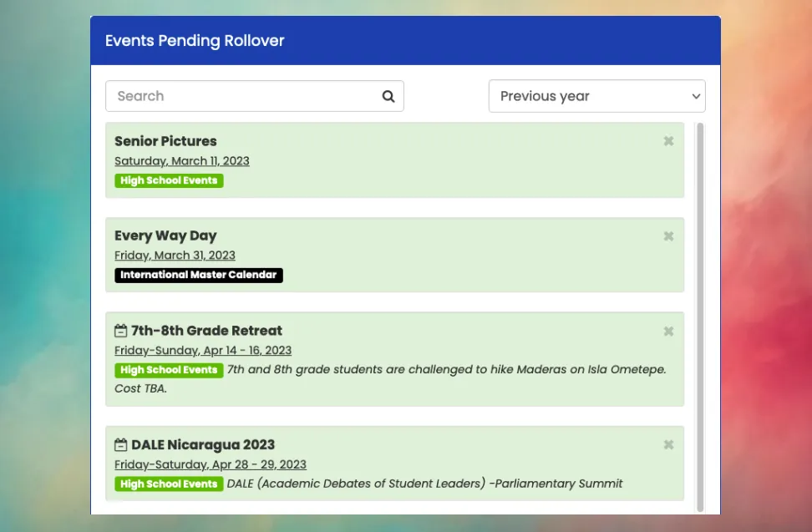Click the search magnifier icon
The image size is (812, 532).
coord(388,96)
